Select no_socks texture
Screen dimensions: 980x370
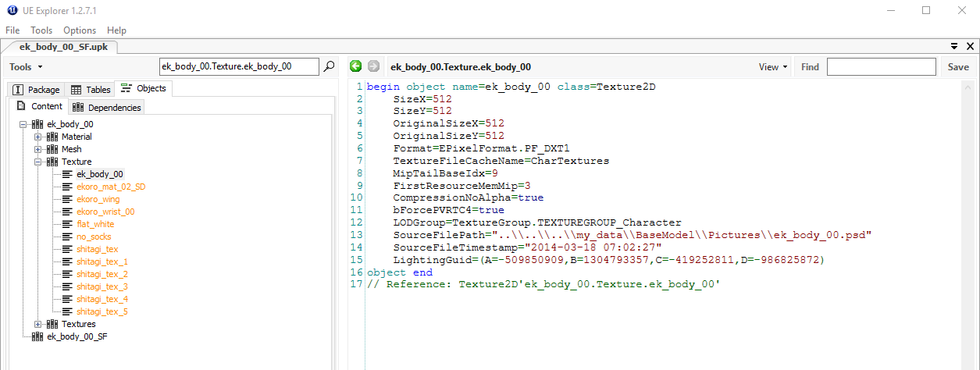click(x=93, y=237)
